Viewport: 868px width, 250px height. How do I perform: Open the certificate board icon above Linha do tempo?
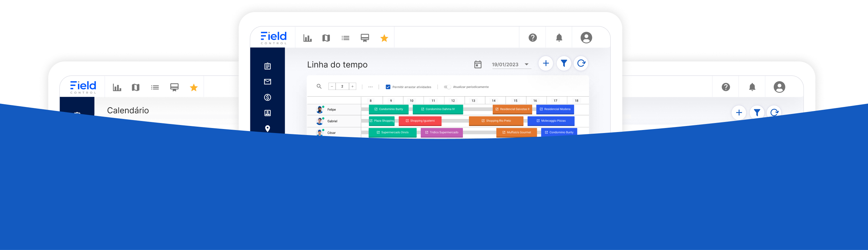click(x=365, y=38)
